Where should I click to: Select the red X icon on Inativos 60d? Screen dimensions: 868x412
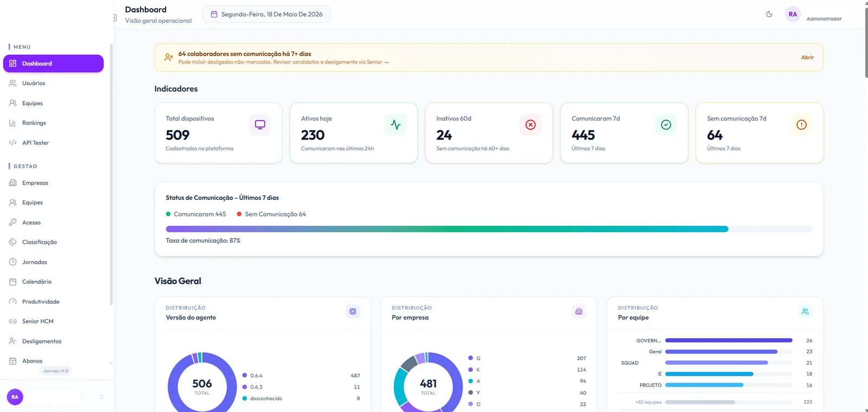[531, 125]
